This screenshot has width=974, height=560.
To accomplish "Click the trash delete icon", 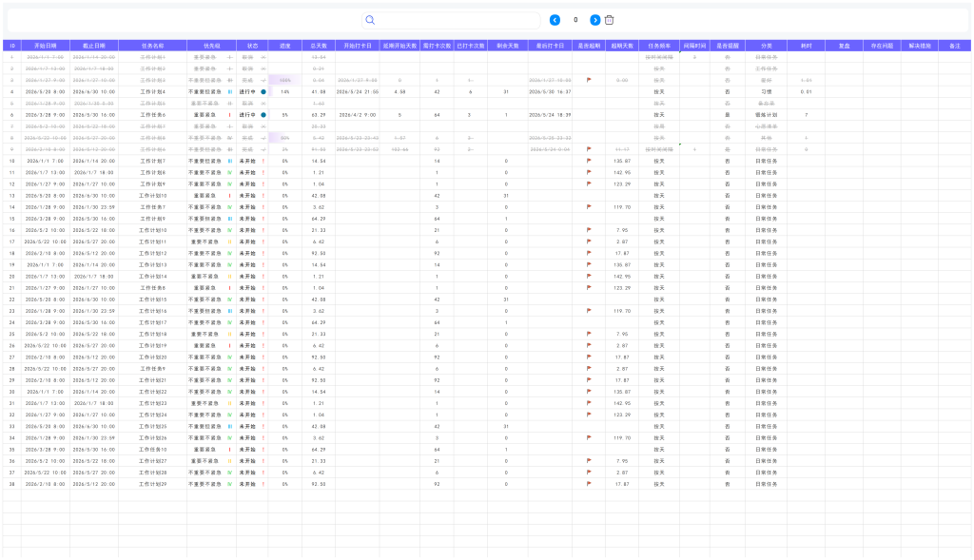I will [x=610, y=20].
